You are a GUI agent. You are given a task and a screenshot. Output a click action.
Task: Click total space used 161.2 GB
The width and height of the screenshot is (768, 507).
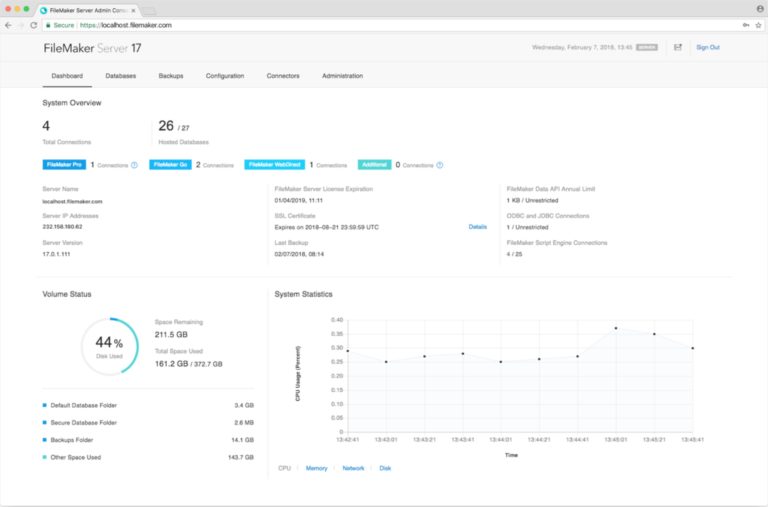171,364
